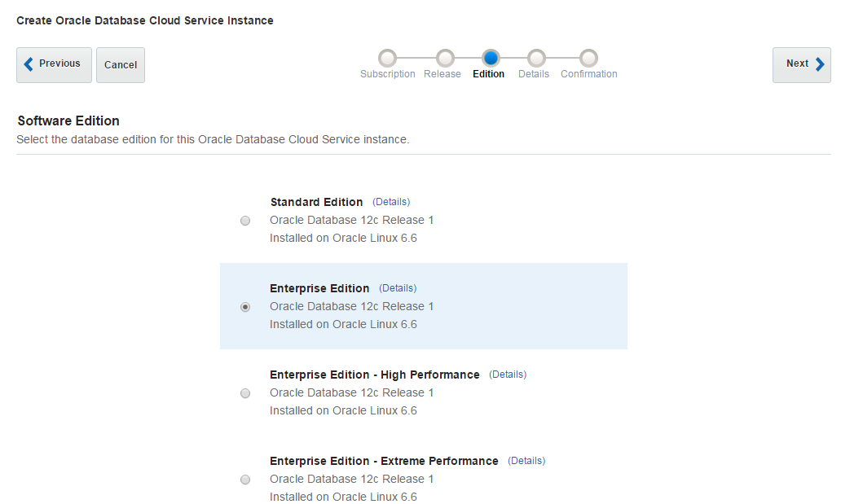Click the Create Oracle Database Cloud Service Instance title

[145, 20]
